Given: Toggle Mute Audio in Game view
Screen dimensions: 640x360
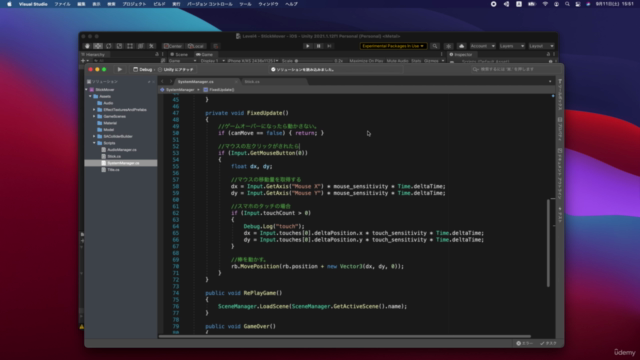Looking at the screenshot, I should click(397, 61).
